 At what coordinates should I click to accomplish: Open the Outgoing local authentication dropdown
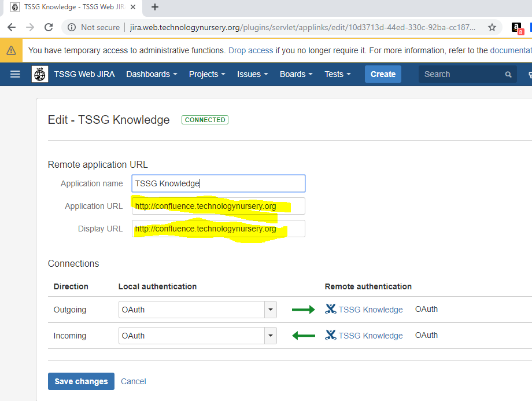click(197, 310)
